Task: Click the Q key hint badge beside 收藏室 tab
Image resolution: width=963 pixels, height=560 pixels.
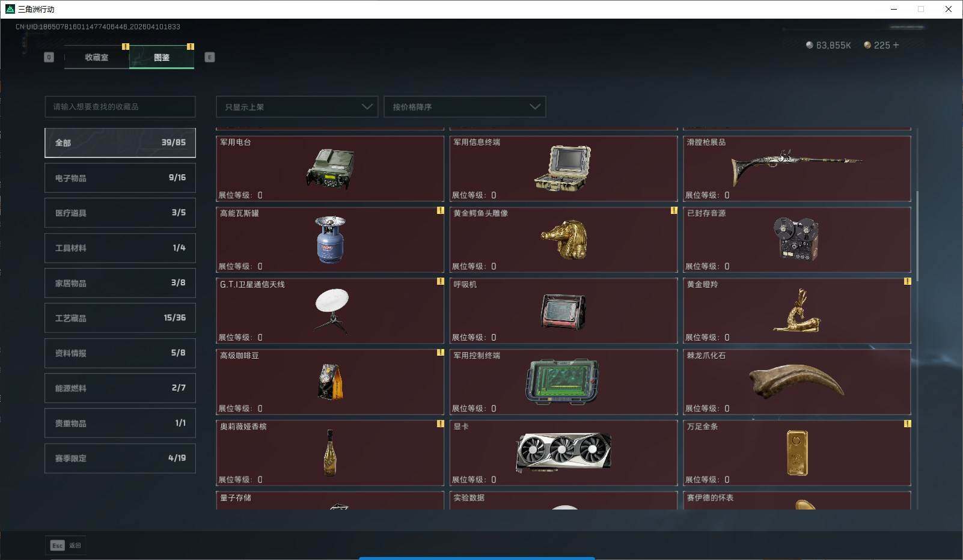Action: pyautogui.click(x=49, y=57)
